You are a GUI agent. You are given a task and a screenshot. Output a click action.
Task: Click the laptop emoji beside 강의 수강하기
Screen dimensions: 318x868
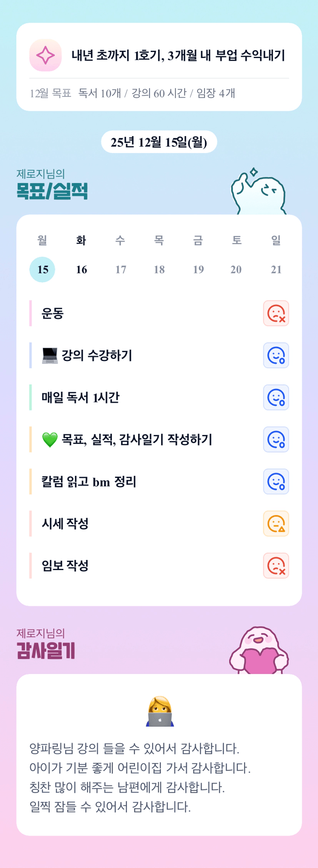[50, 355]
